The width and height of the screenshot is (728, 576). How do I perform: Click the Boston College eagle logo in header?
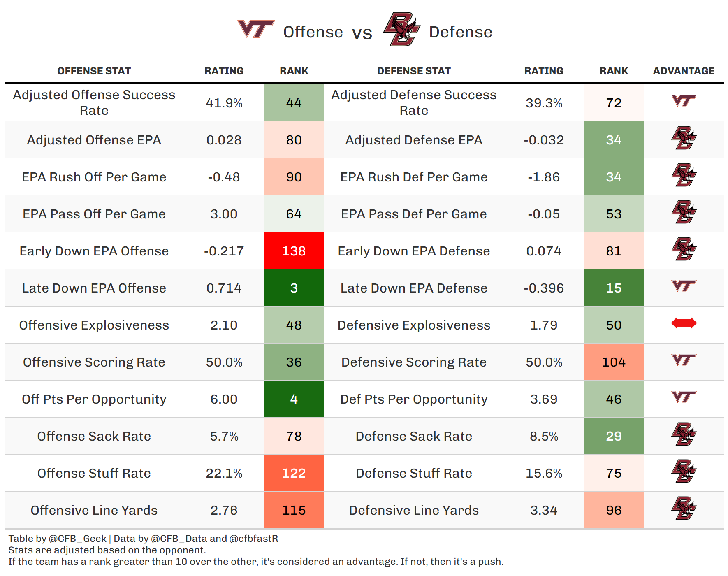click(x=401, y=29)
